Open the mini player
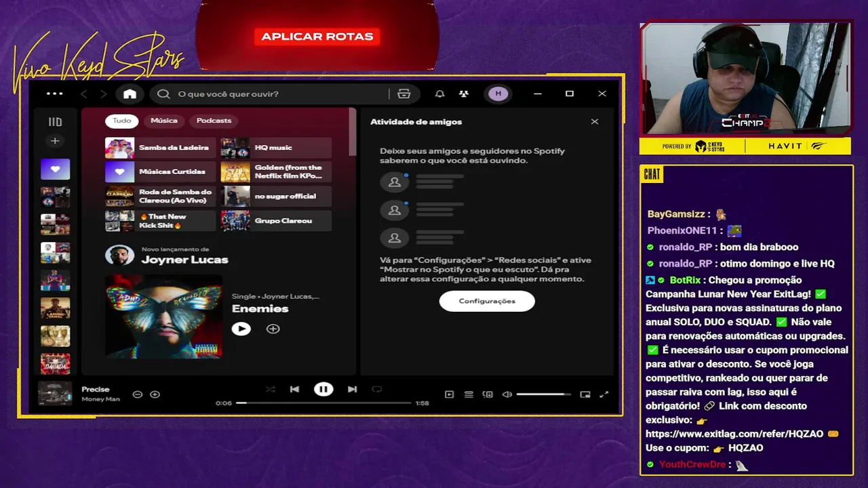 [x=585, y=394]
